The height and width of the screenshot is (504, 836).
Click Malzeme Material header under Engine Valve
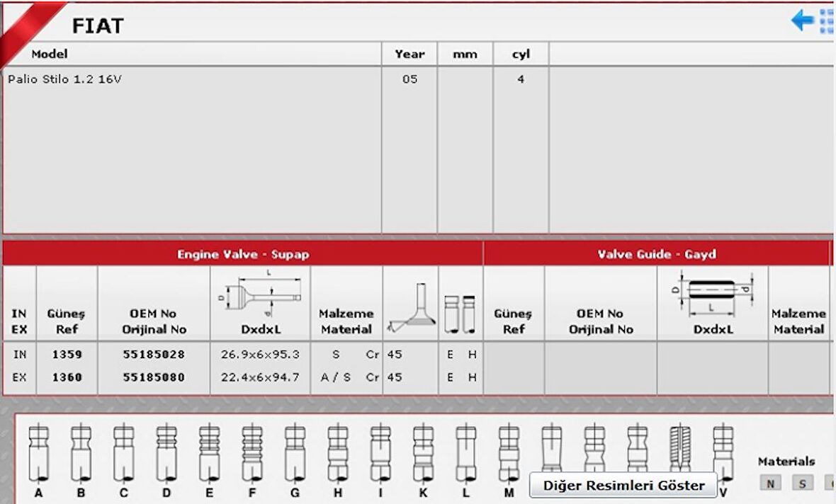click(x=346, y=321)
